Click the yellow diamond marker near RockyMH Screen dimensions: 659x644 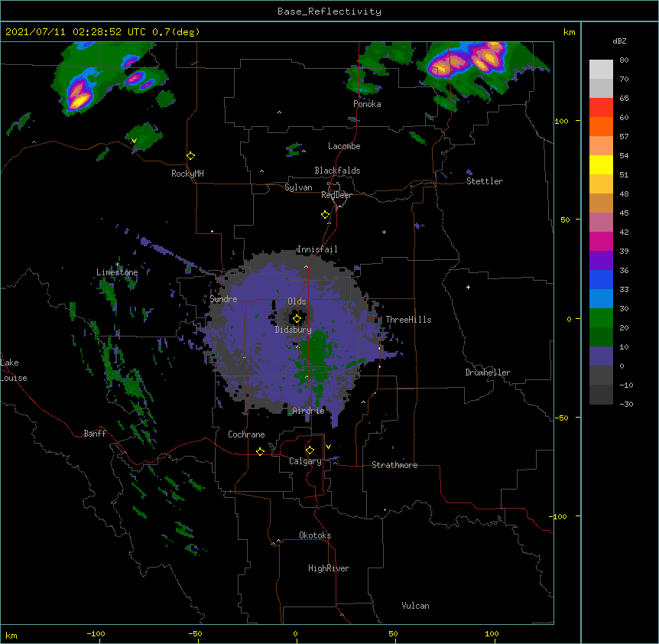(191, 156)
